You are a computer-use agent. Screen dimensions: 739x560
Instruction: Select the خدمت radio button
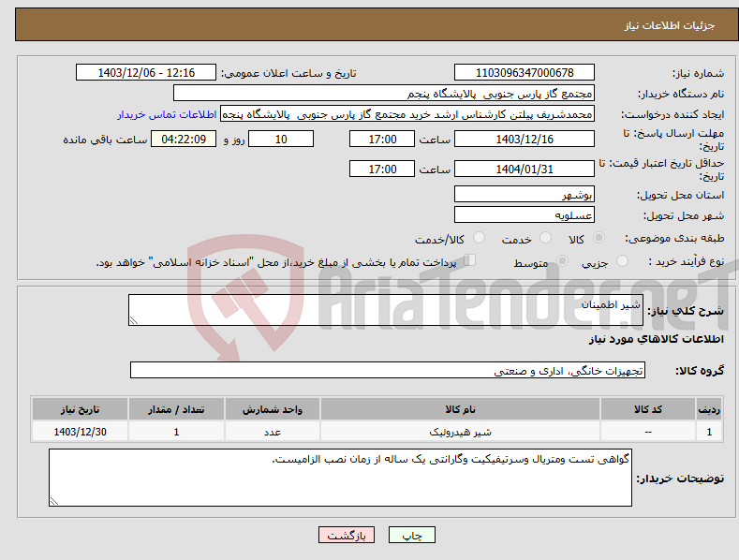click(x=545, y=238)
